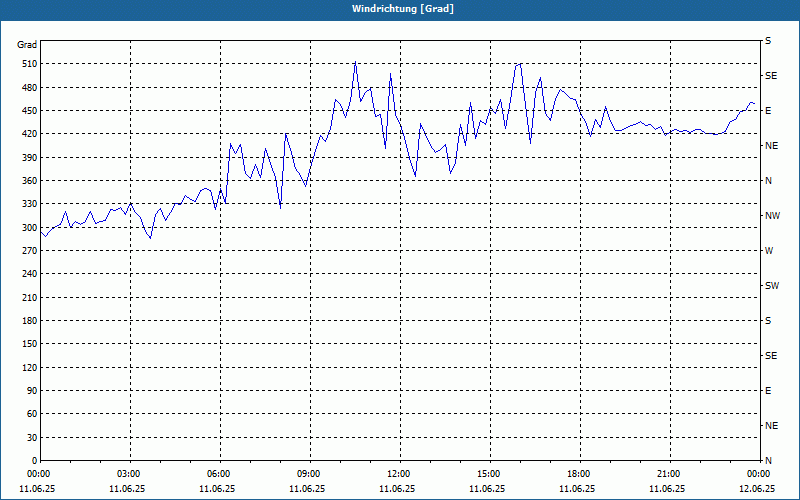Click the 11.06.25 date below 15:00
The height and width of the screenshot is (500, 800).
[487, 489]
